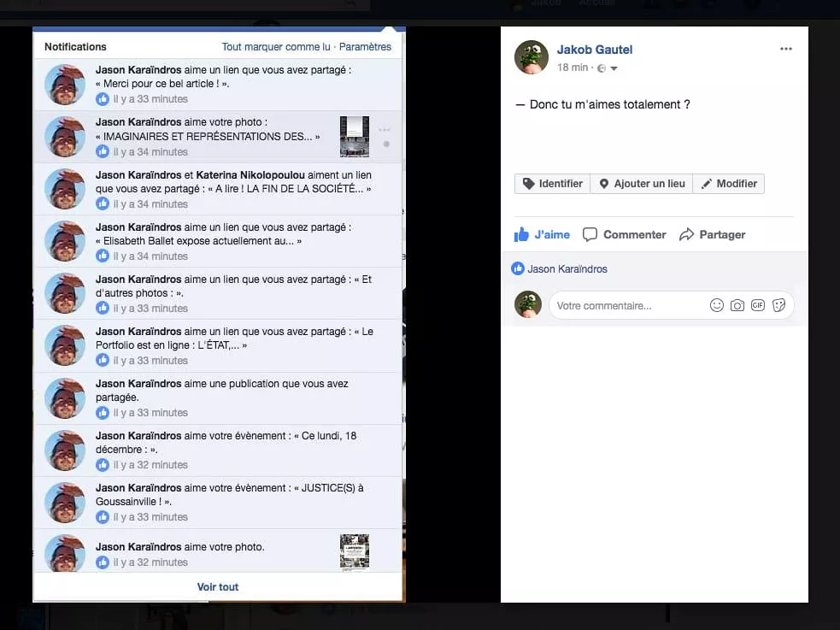Focus the 'Votre commentaire...' input field
Screen dimensions: 840x630
[671, 305]
